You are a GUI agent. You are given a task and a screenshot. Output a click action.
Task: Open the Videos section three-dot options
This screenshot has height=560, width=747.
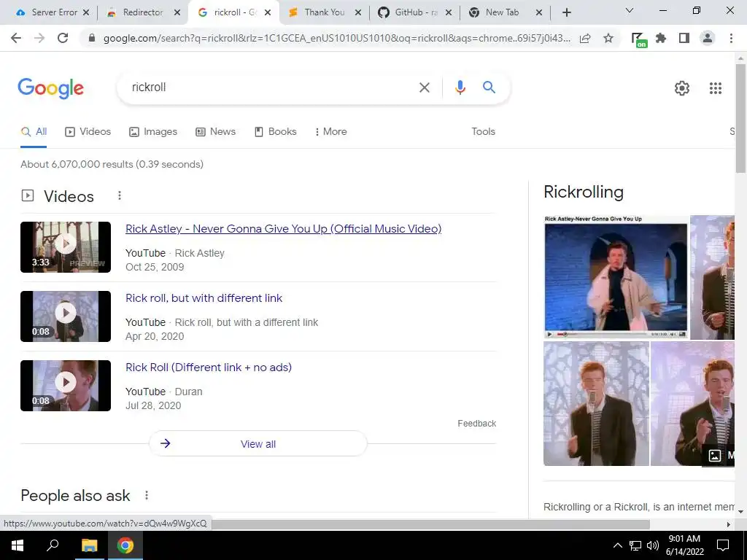coord(120,195)
